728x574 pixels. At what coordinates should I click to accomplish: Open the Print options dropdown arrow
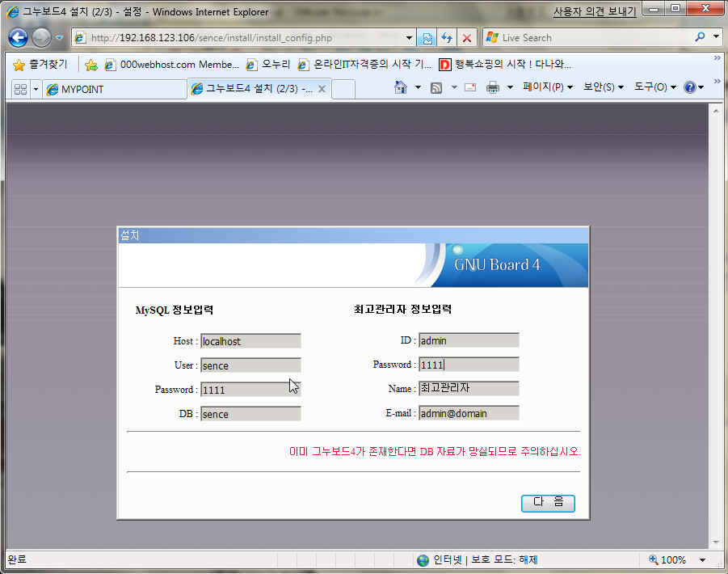coord(510,87)
